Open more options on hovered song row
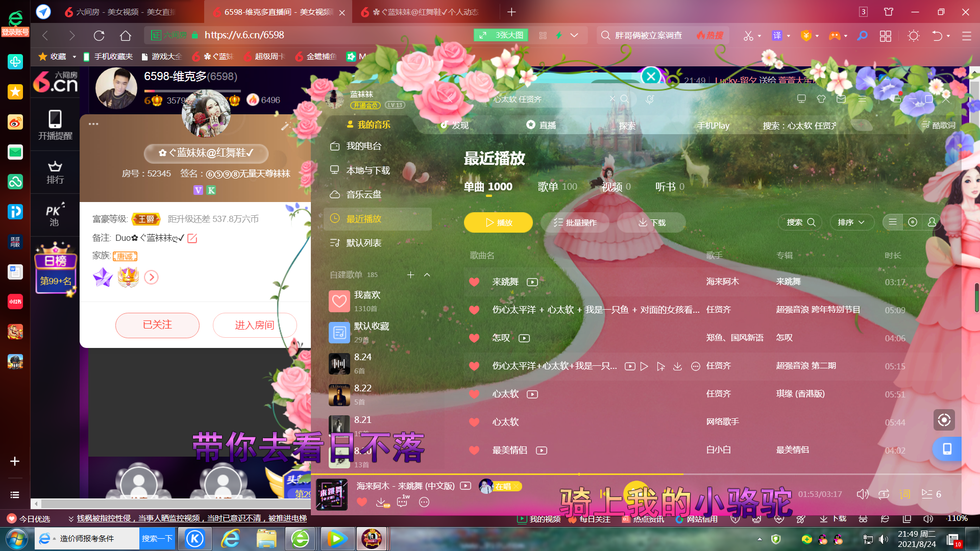Viewport: 980px width, 551px height. [695, 366]
